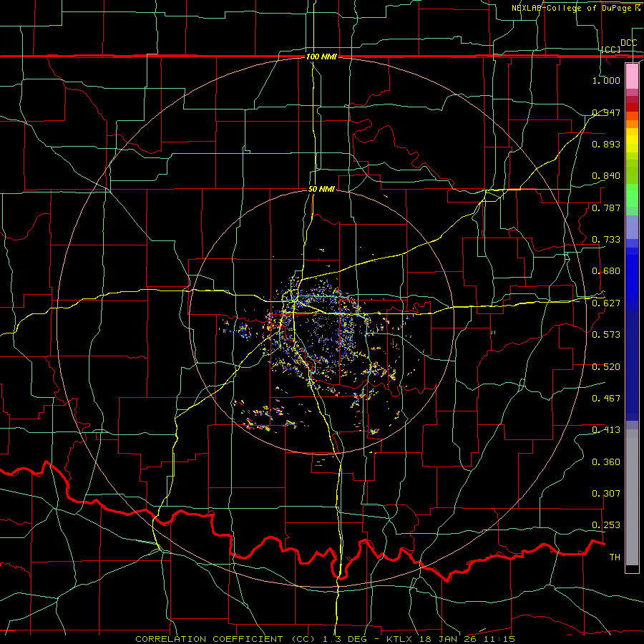Click the "DCC" label above the scale
This screenshot has height=644, width=644.
click(x=629, y=43)
